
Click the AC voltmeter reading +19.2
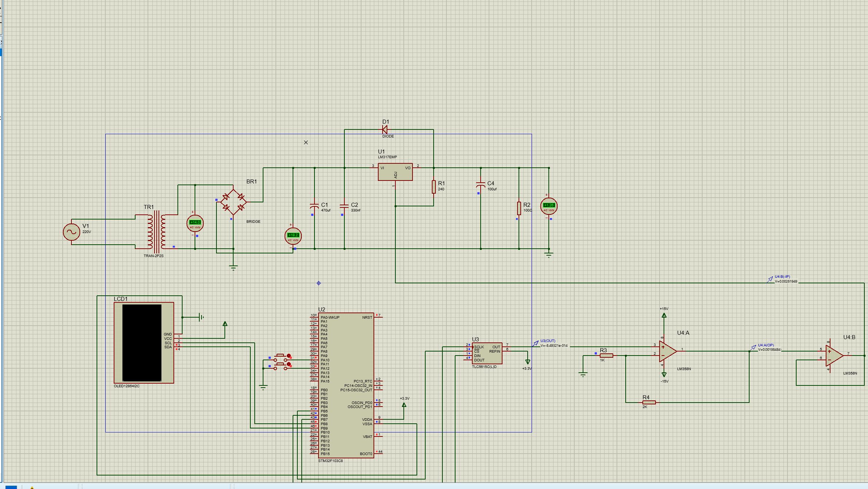coord(293,236)
